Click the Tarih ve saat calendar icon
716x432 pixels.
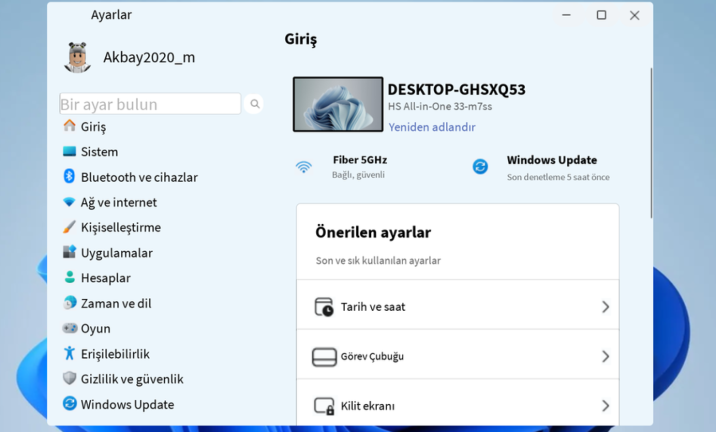(324, 307)
